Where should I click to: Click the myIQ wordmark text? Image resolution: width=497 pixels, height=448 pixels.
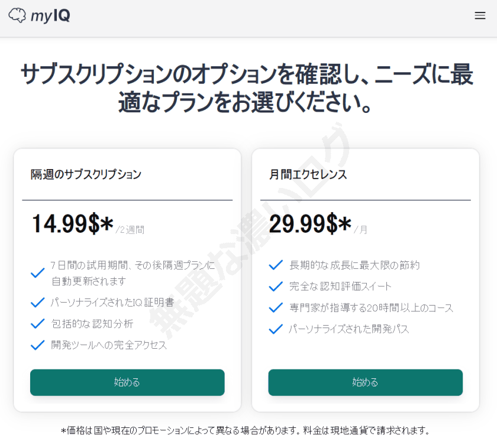click(x=51, y=16)
